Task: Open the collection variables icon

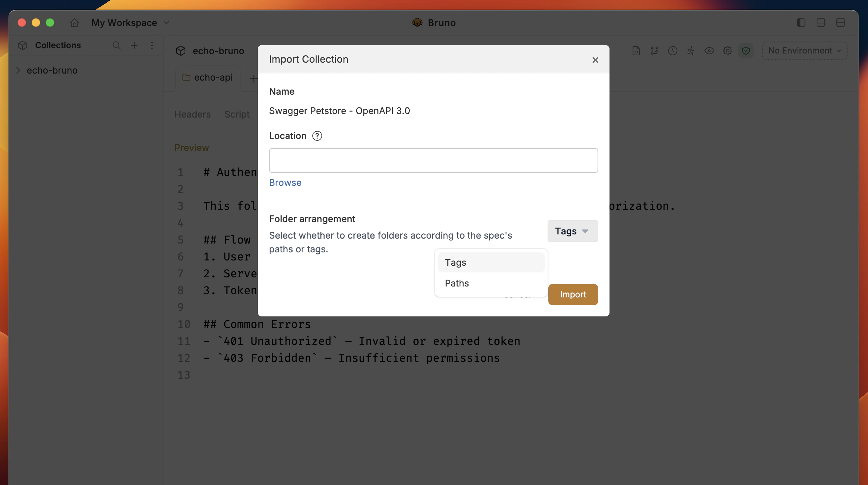Action: 636,50
